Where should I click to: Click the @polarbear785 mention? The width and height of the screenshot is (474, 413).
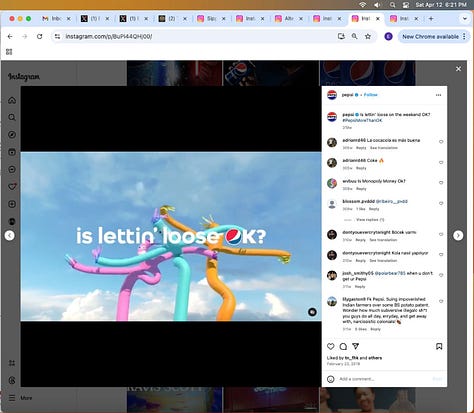click(x=390, y=273)
